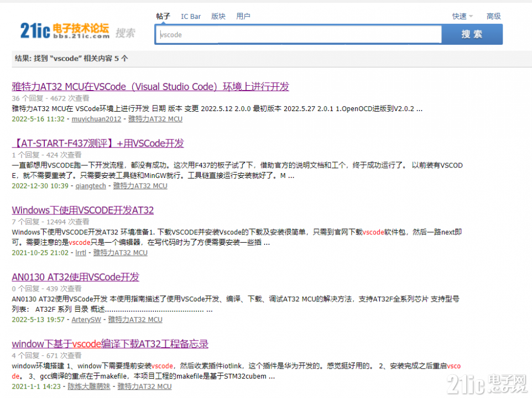Open author 陈炼大雕萌妹 profile
The height and width of the screenshot is (398, 532).
pyautogui.click(x=89, y=386)
